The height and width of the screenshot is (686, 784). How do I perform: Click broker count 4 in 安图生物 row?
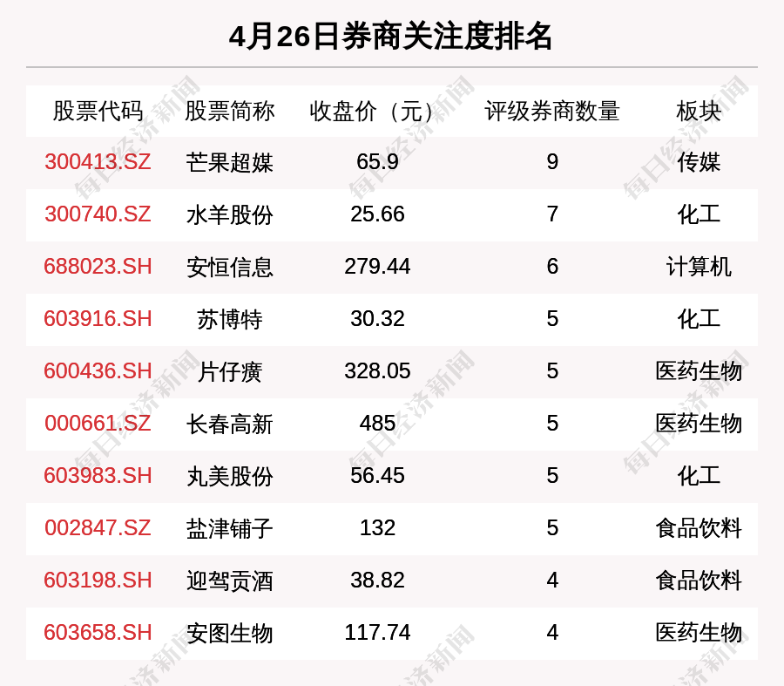552,633
